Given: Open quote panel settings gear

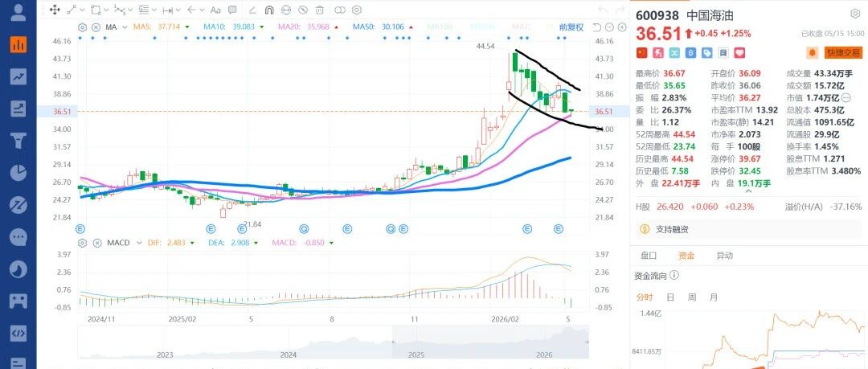Looking at the screenshot, I should point(854,14).
